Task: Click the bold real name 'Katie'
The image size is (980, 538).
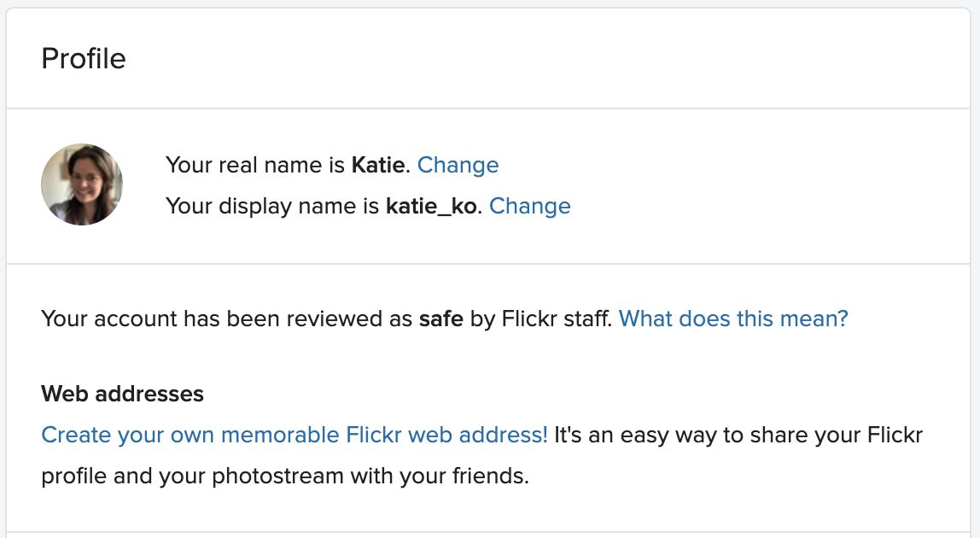Action: click(378, 165)
